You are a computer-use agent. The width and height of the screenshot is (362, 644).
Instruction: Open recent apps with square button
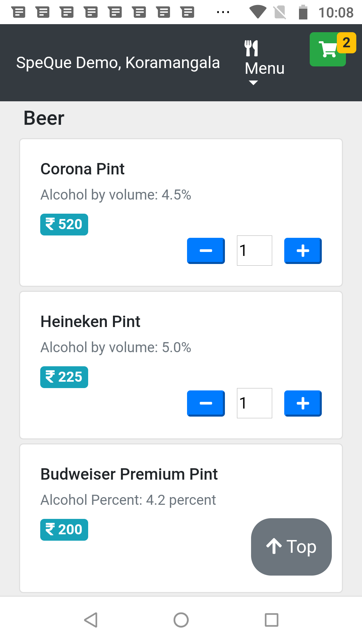click(x=271, y=620)
